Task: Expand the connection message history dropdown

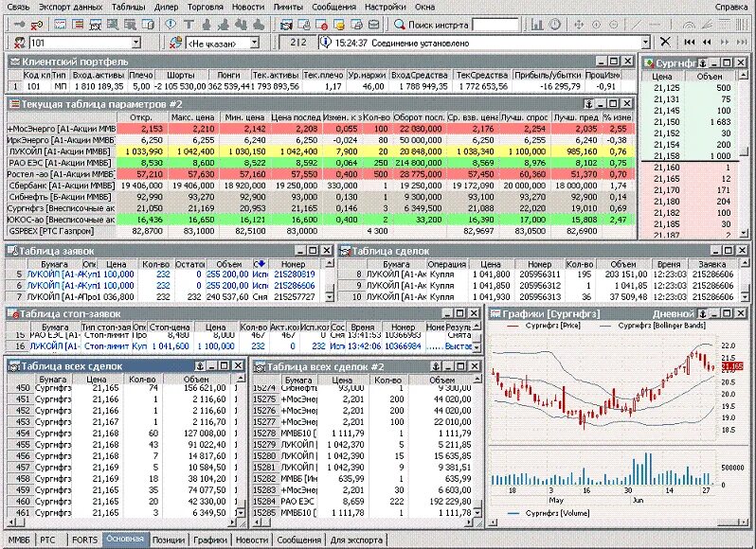Action: [x=646, y=43]
